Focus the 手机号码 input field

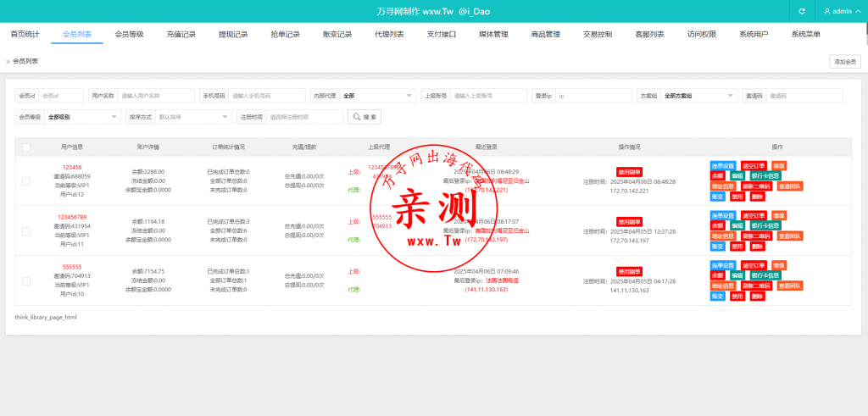pos(267,96)
